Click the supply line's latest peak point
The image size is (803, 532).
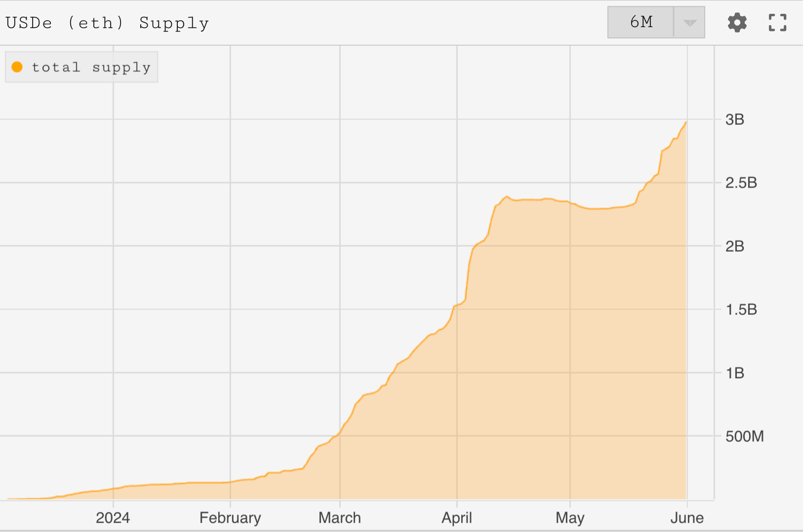(x=686, y=122)
